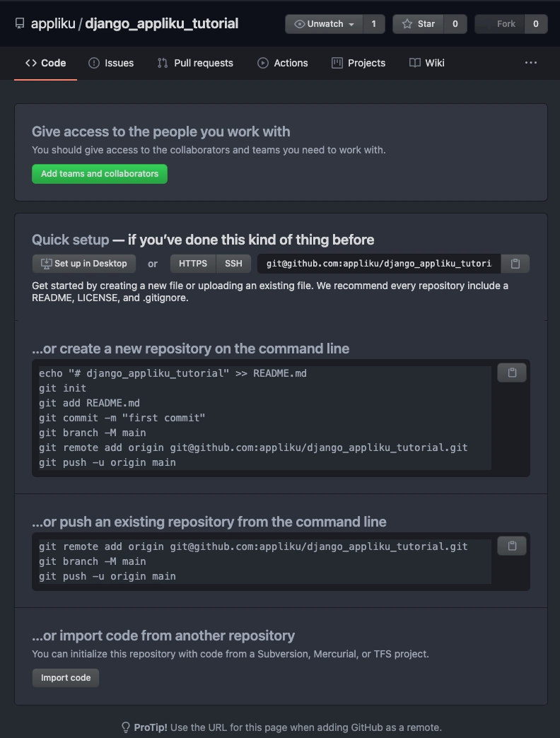Click the Import code button

[66, 678]
